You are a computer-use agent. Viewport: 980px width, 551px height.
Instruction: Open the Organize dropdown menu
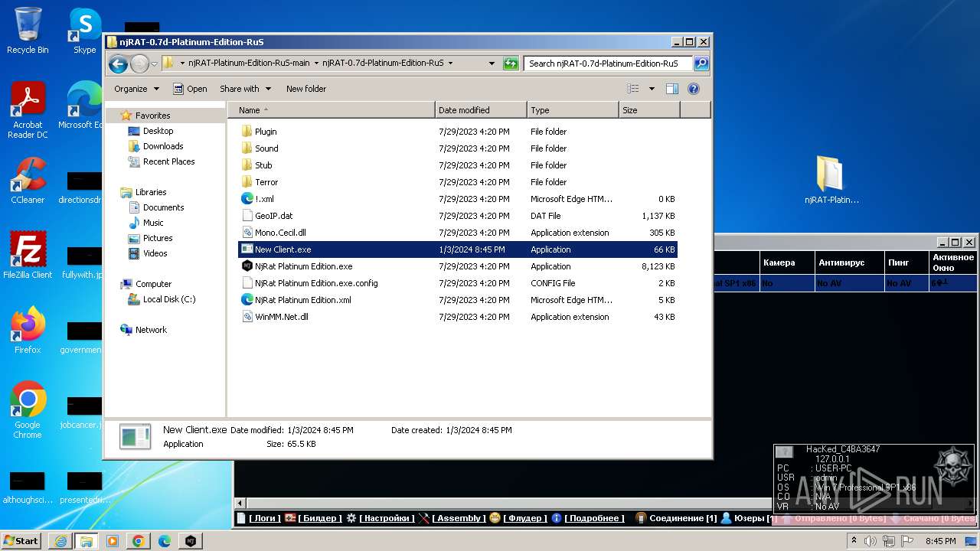[x=136, y=89]
